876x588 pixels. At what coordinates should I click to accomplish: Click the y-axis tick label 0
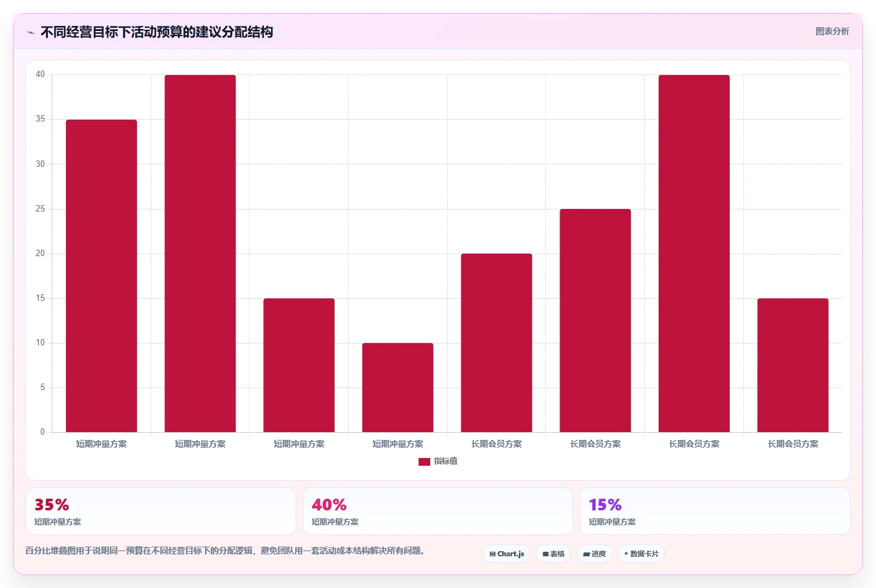point(43,431)
